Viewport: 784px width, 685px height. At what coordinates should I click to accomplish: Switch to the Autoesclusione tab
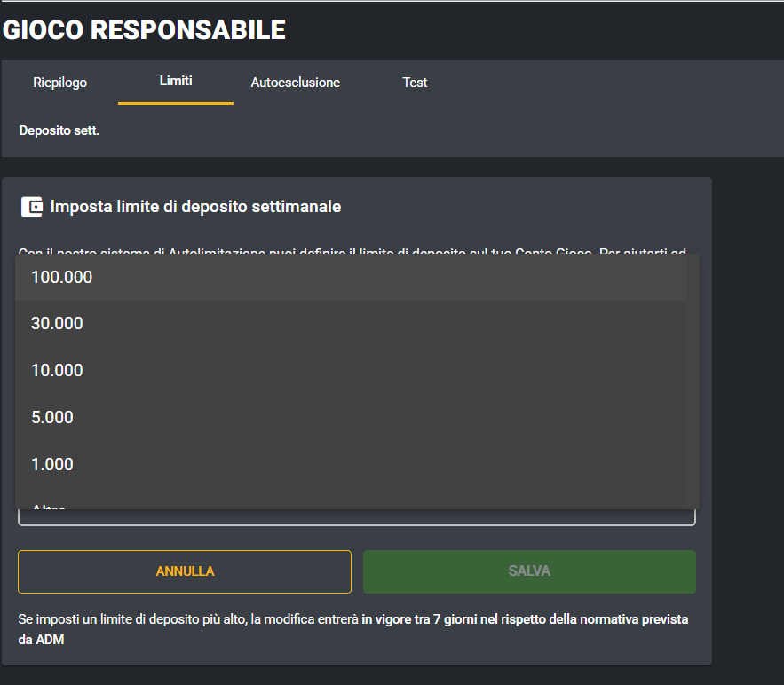point(295,83)
